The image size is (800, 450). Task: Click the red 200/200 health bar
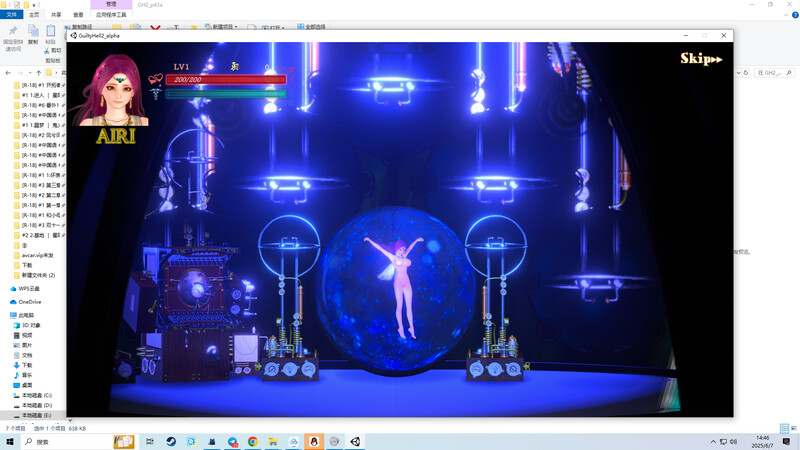[226, 80]
